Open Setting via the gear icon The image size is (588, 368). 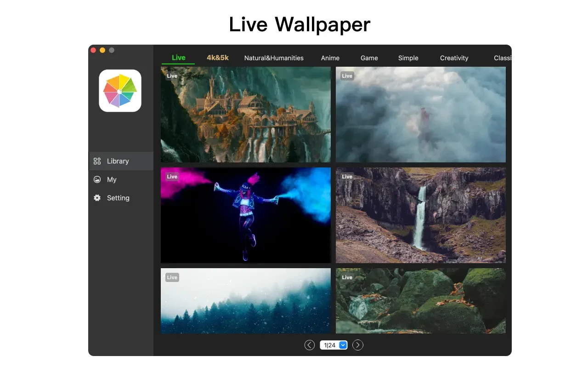tap(97, 198)
